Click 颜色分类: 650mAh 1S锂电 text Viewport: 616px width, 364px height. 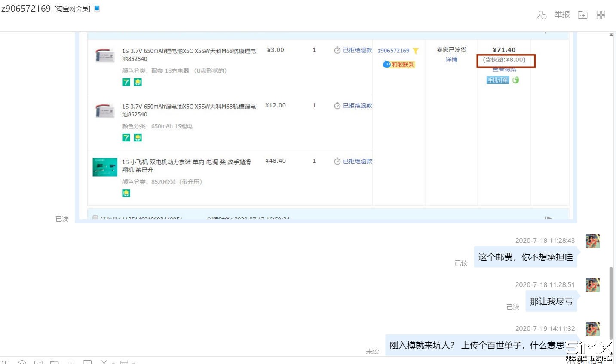pyautogui.click(x=157, y=126)
